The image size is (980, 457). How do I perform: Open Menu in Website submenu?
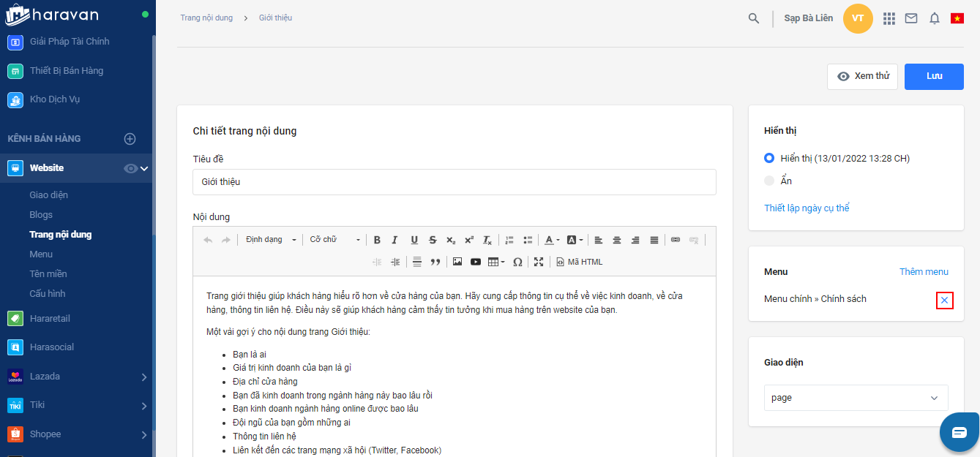click(x=41, y=254)
